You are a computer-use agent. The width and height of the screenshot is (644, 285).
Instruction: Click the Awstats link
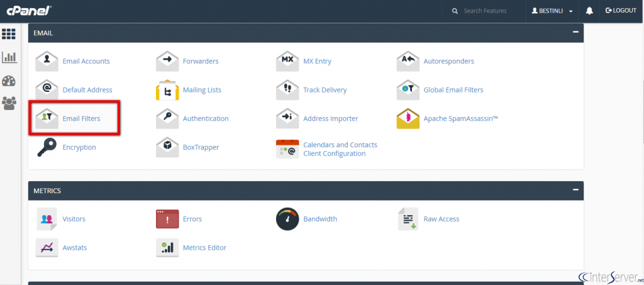[x=75, y=248]
